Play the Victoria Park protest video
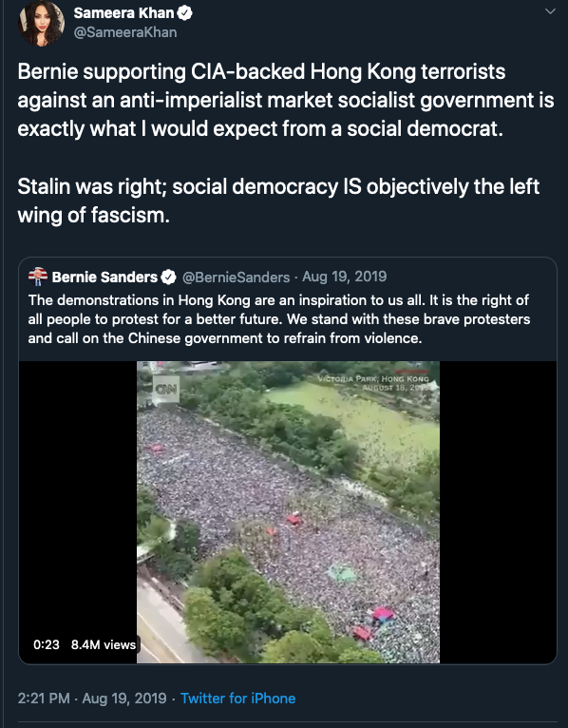The width and height of the screenshot is (568, 728). point(288,512)
